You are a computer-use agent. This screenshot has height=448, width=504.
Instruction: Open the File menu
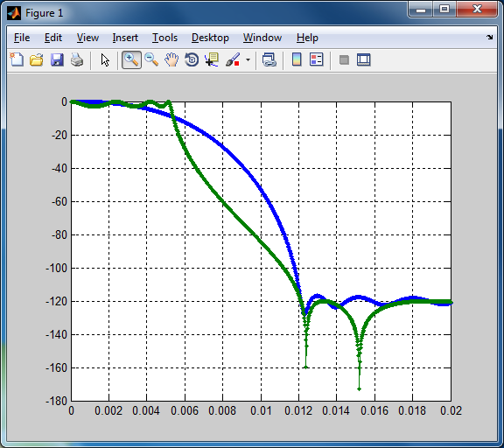point(22,38)
